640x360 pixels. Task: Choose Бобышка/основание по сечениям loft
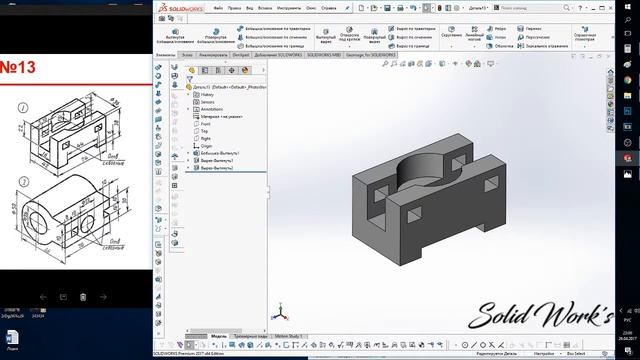(272, 37)
